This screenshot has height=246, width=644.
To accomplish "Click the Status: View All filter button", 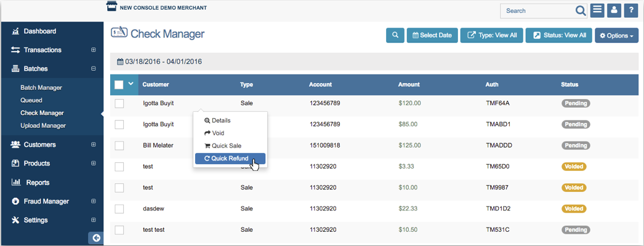I will pos(559,35).
